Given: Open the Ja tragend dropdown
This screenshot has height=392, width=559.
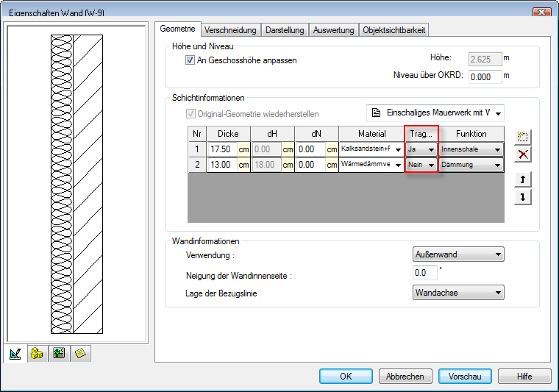Looking at the screenshot, I should click(x=421, y=149).
